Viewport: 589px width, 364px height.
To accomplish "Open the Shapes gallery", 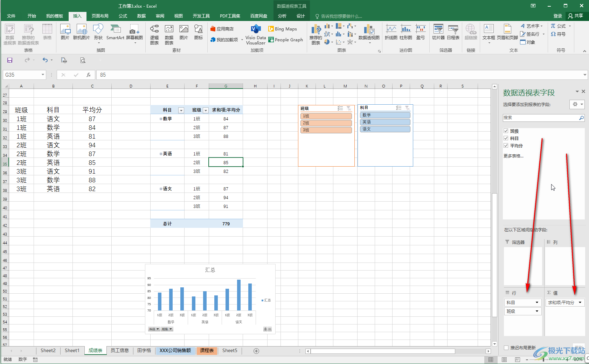I will click(x=98, y=33).
